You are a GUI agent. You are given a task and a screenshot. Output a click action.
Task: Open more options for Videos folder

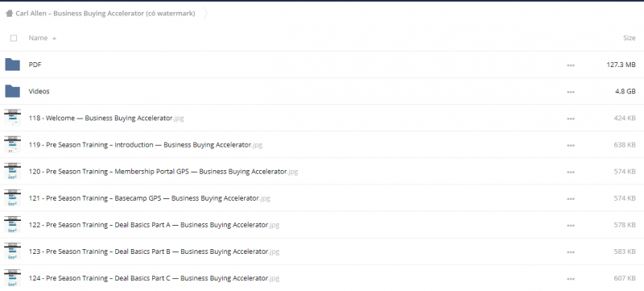tap(571, 92)
